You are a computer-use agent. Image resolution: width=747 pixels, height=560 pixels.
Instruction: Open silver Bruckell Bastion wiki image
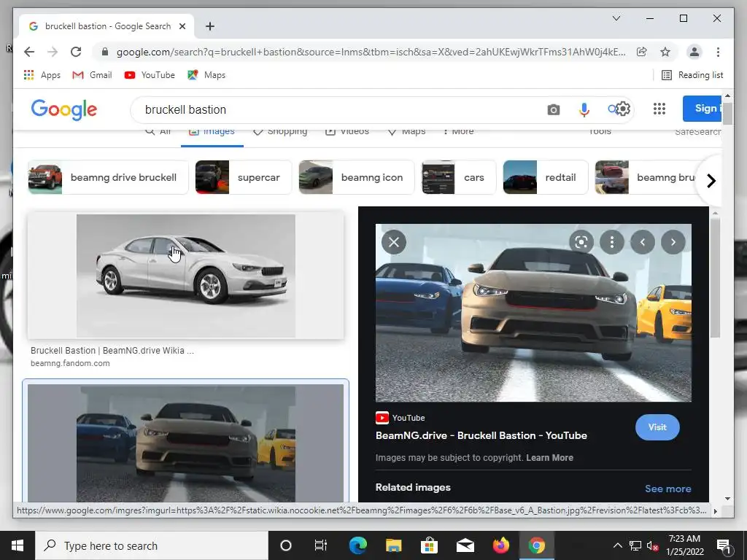tap(186, 276)
